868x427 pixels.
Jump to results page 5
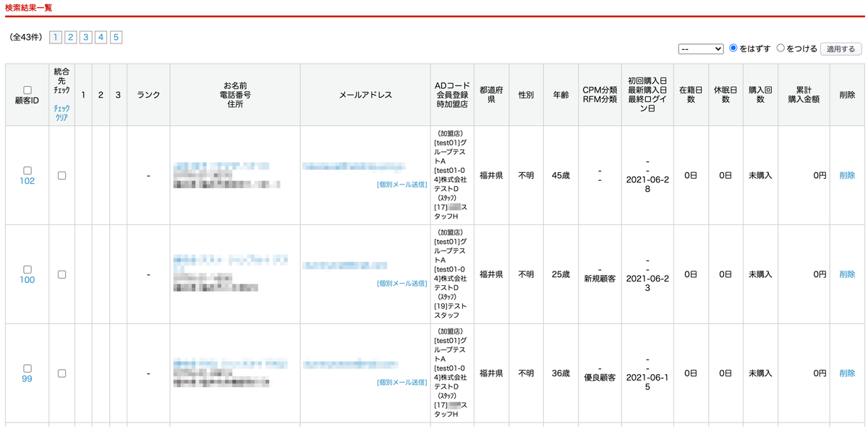(116, 37)
